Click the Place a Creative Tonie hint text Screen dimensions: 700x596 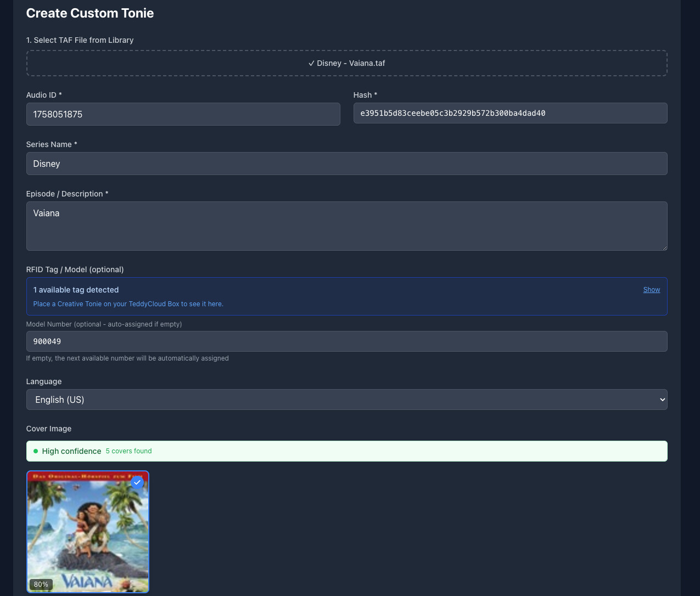(128, 304)
